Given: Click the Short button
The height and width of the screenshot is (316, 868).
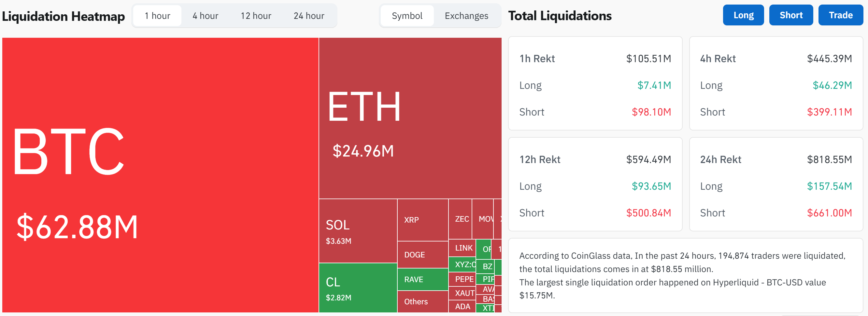Looking at the screenshot, I should click(791, 15).
